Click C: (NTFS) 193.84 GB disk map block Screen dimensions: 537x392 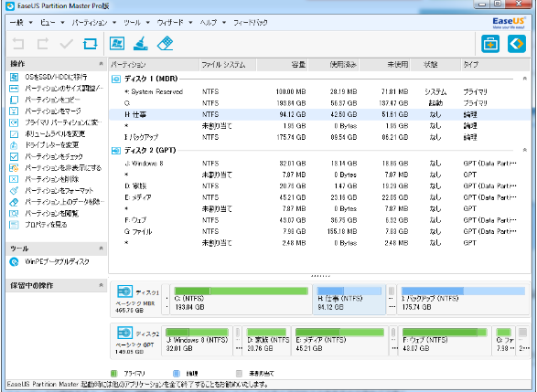click(x=242, y=300)
